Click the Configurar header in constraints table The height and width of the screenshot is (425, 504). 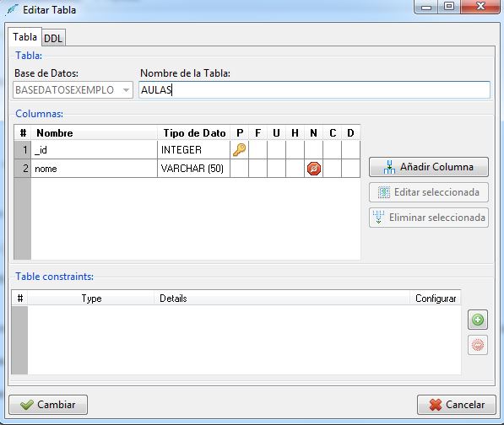(x=436, y=299)
